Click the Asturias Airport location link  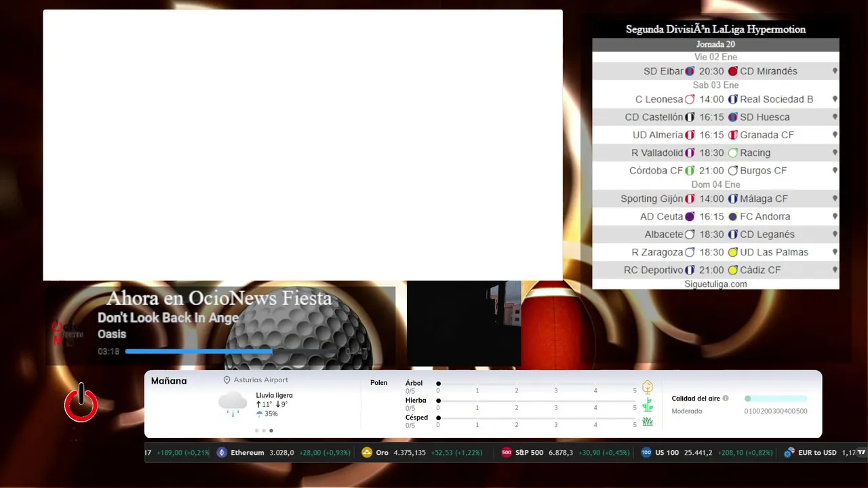[261, 380]
